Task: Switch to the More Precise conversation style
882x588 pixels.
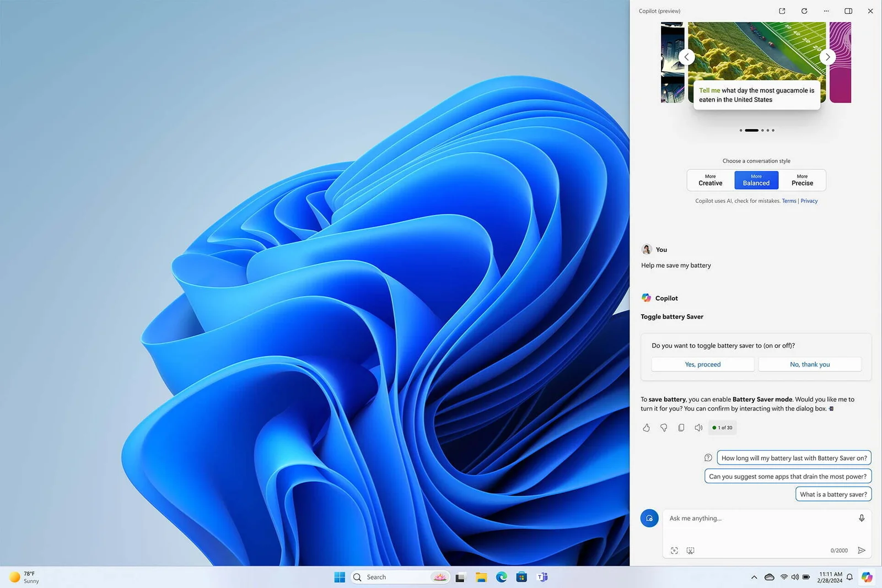Action: 802,180
